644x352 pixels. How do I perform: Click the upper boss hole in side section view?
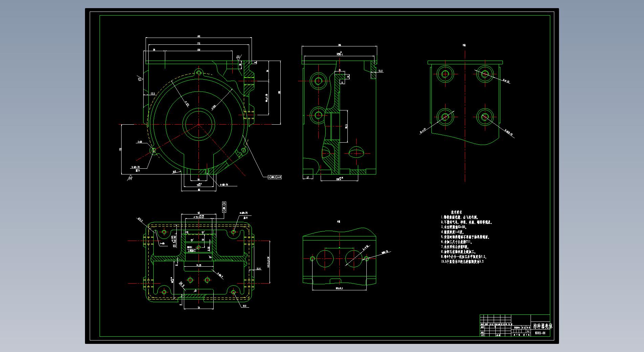[318, 81]
